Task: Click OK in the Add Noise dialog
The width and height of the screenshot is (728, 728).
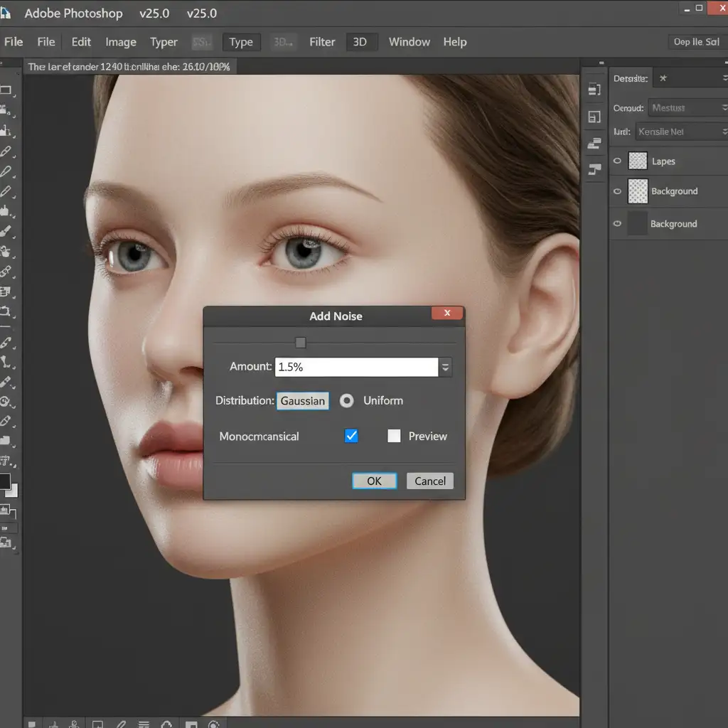Action: click(x=374, y=481)
